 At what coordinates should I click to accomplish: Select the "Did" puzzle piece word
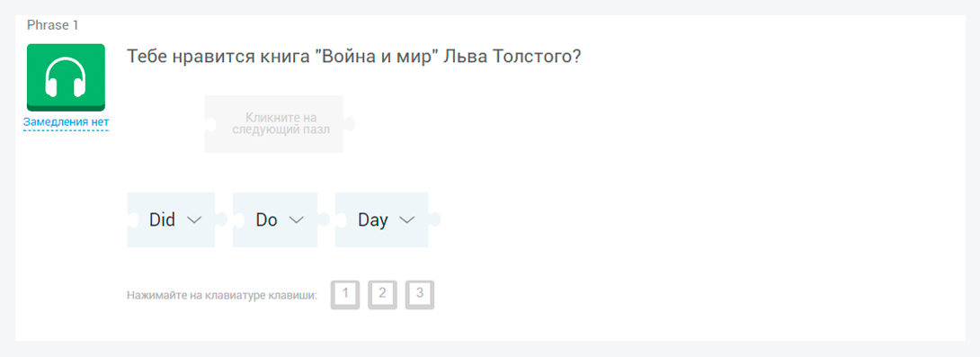point(162,220)
